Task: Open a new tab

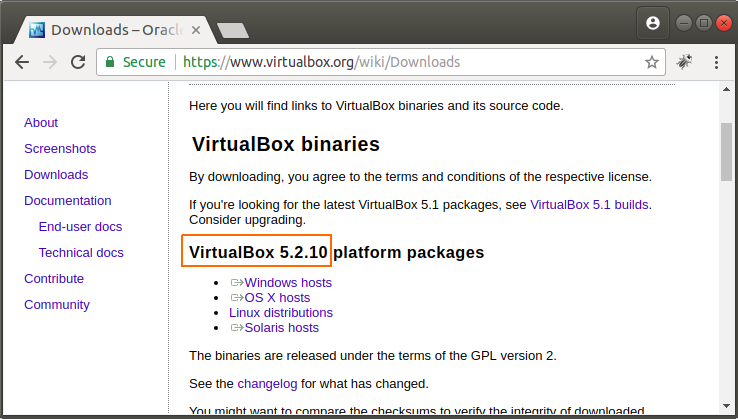Action: click(233, 31)
